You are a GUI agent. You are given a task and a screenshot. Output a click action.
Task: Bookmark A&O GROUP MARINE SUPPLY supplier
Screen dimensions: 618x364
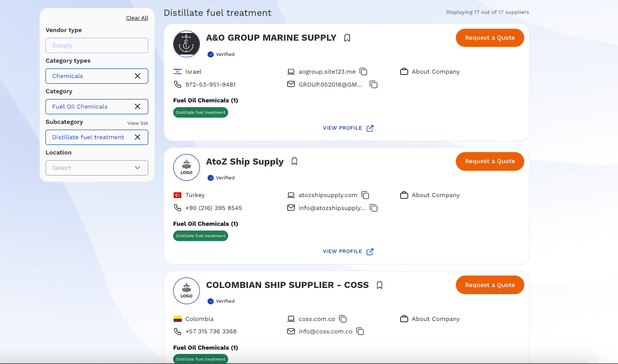coord(347,38)
